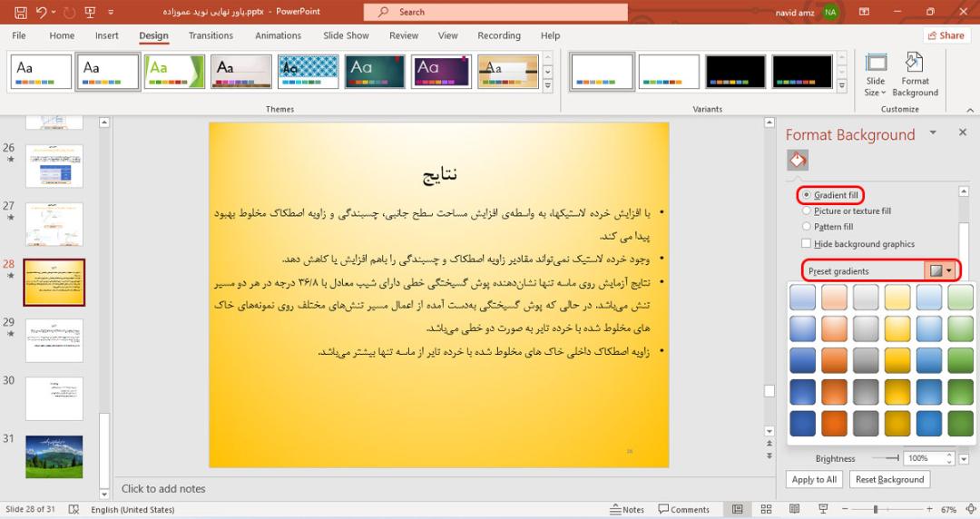Image resolution: width=980 pixels, height=519 pixels.
Task: Click the Apply to All button
Action: click(814, 479)
